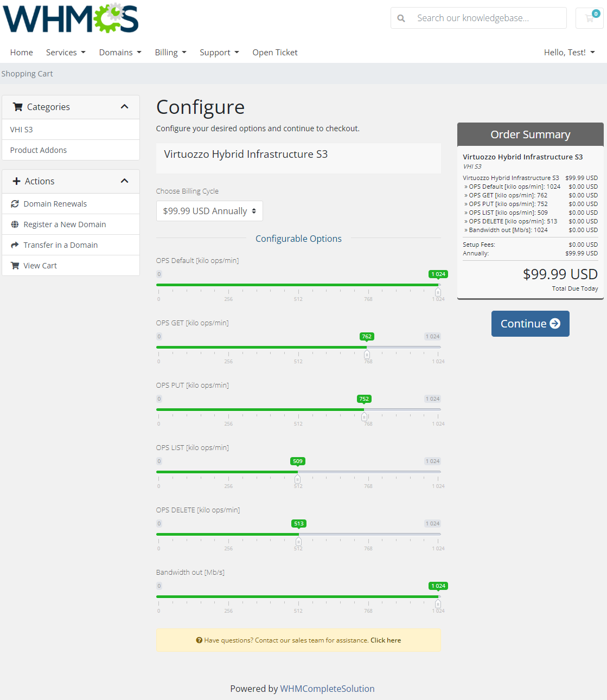Click the Continue button

pyautogui.click(x=531, y=324)
